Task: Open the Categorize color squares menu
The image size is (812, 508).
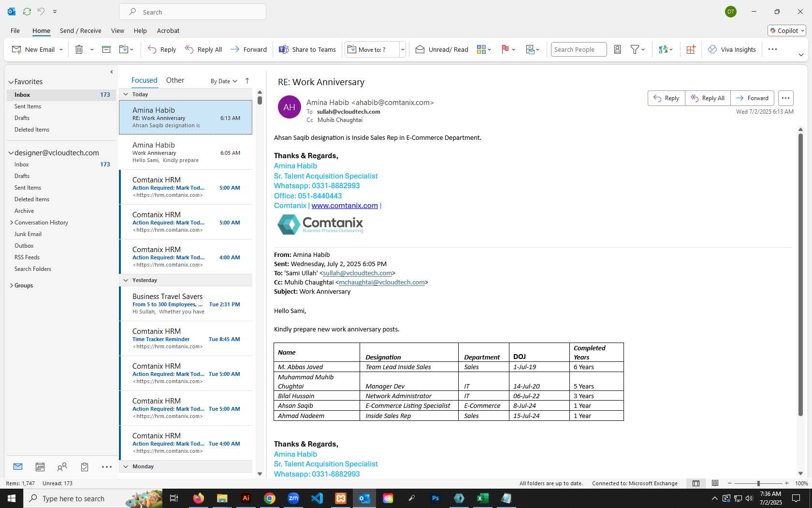Action: tap(484, 49)
